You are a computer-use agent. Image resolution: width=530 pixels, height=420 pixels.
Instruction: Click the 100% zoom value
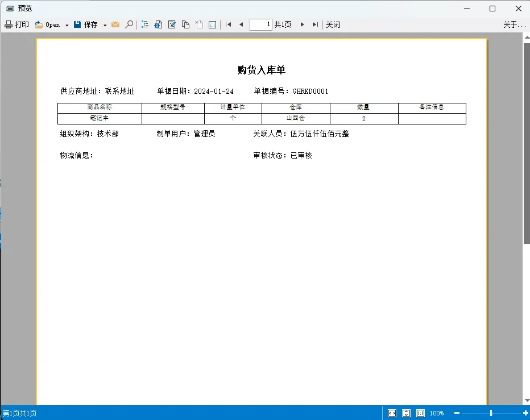tap(437, 413)
